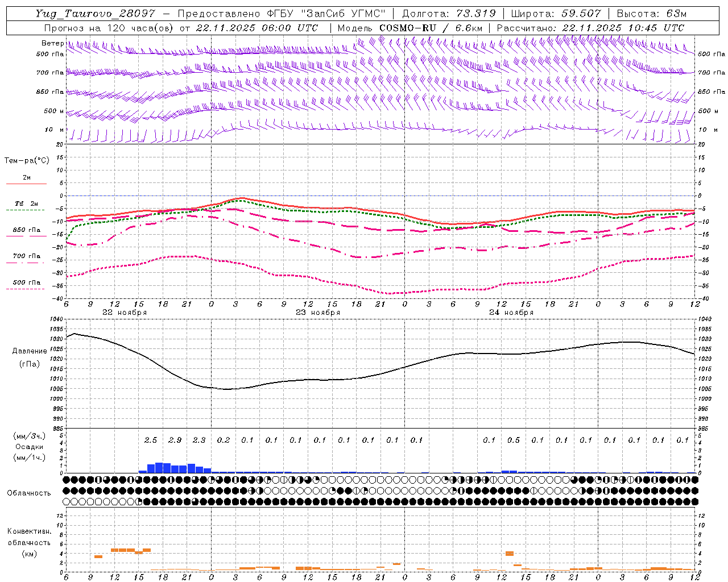The image size is (728, 582).
Task: Click the 2.3 precipitation amount
Action: 199,440
